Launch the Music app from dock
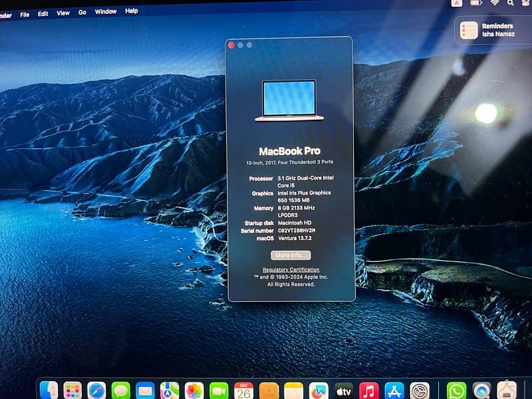The width and height of the screenshot is (532, 399). pyautogui.click(x=368, y=390)
